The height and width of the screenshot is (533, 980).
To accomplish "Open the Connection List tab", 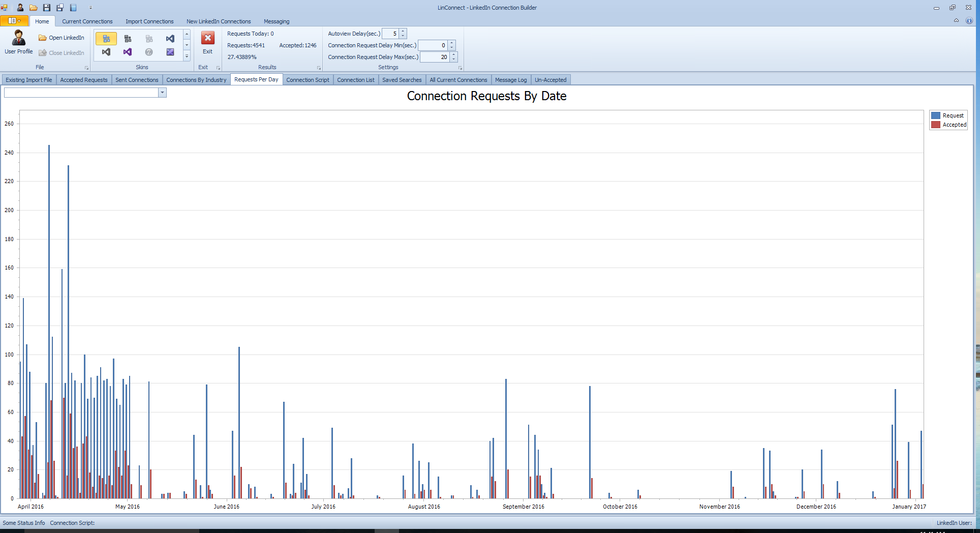I will pyautogui.click(x=356, y=80).
